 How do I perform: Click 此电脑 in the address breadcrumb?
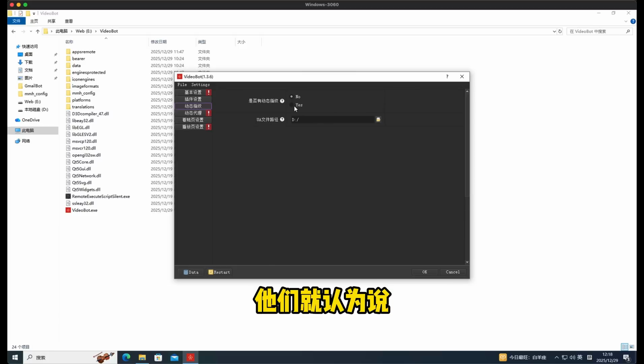pos(61,31)
